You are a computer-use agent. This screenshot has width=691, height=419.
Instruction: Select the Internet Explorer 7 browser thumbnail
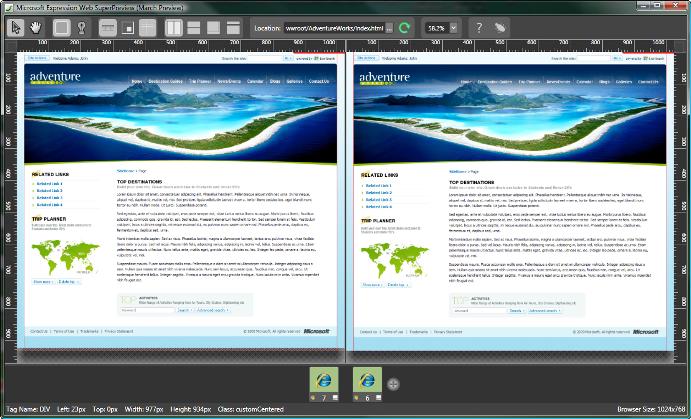point(324,380)
